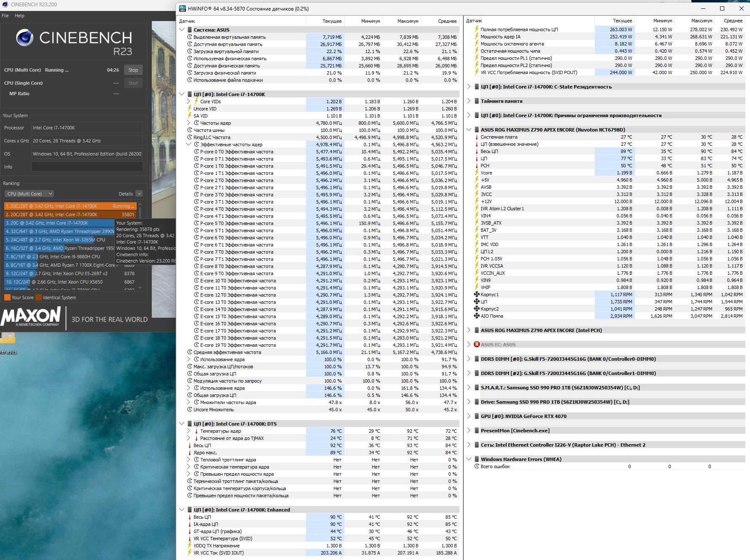Click the HWiNFO title bar app icon
The width and height of the screenshot is (750, 560).
182,8
